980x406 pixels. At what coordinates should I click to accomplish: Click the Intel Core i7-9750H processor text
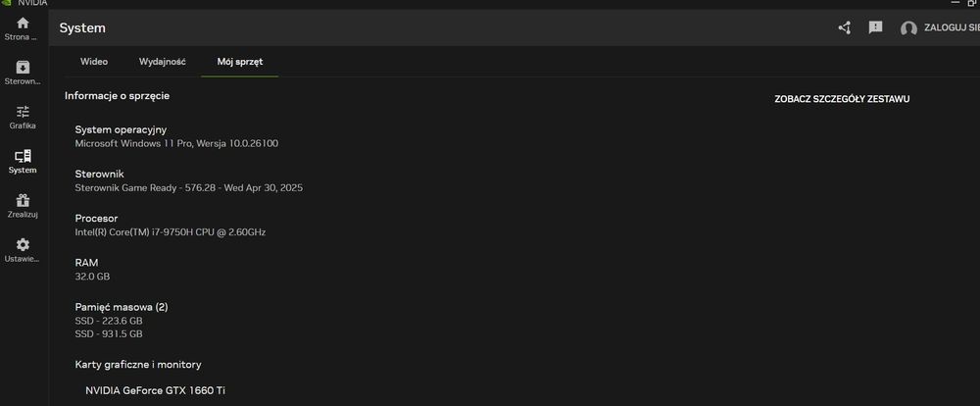[x=170, y=232]
